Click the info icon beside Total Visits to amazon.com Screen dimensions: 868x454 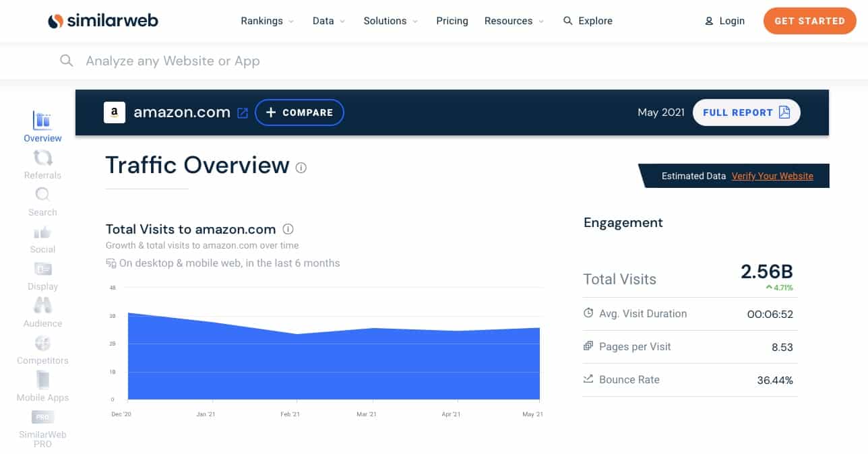point(288,229)
